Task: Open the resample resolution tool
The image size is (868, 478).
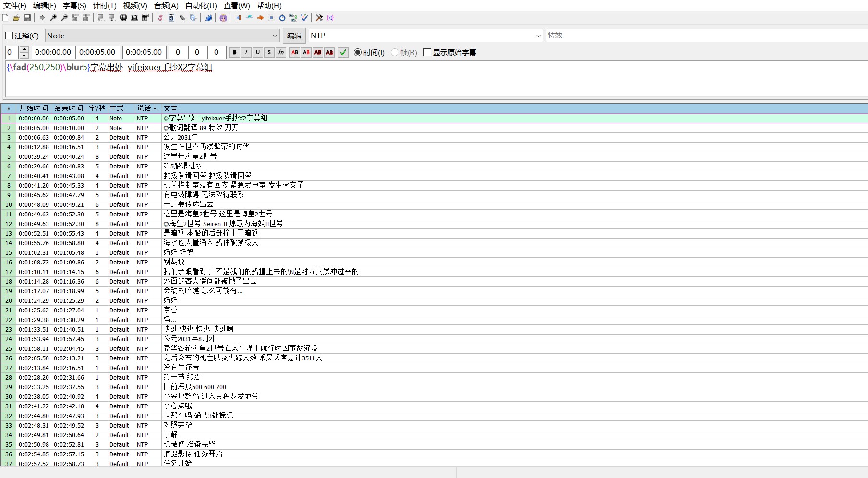Action: coord(271,18)
